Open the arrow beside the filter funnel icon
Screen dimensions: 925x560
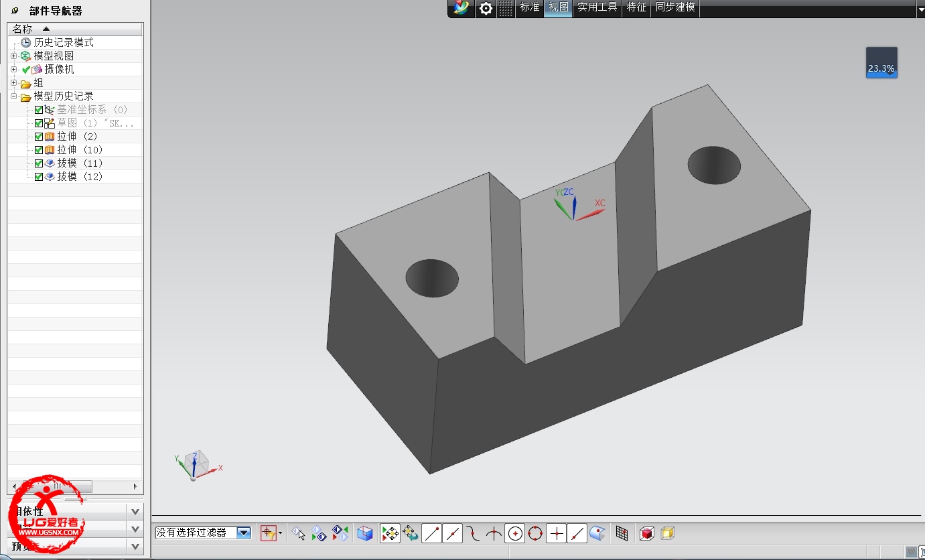[x=280, y=533]
